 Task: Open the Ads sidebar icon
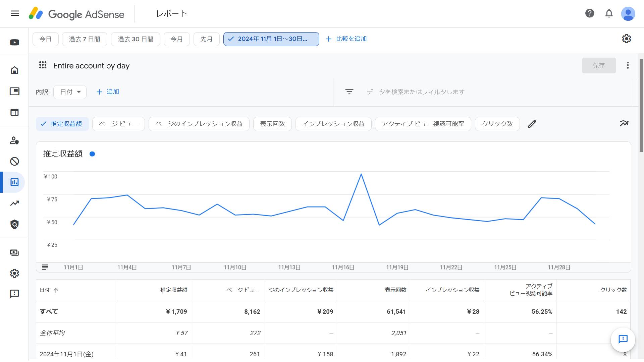14,91
